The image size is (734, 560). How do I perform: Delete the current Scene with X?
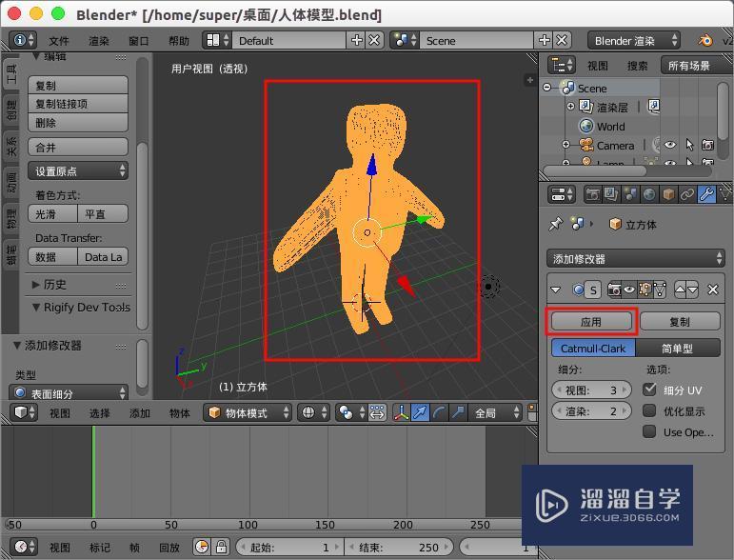tap(563, 40)
